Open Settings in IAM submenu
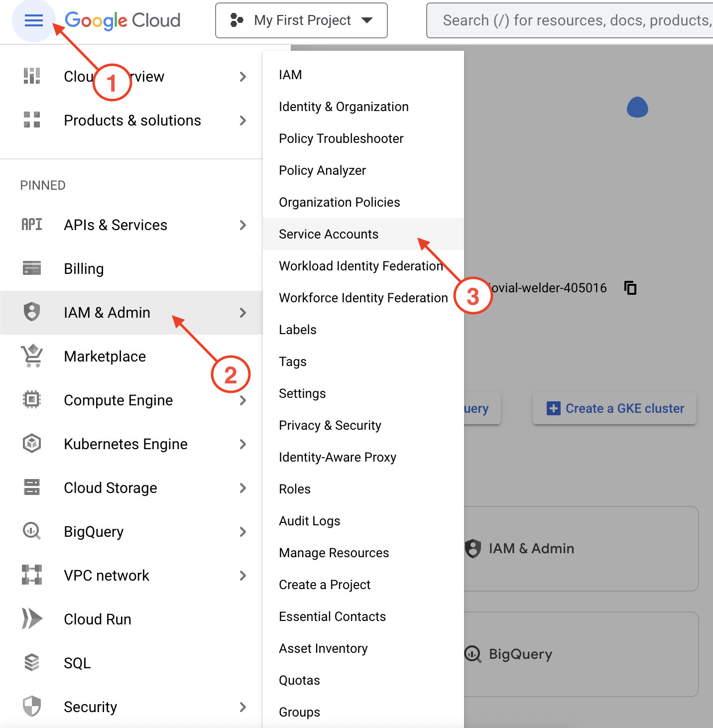Viewport: 713px width, 728px height. click(363, 393)
